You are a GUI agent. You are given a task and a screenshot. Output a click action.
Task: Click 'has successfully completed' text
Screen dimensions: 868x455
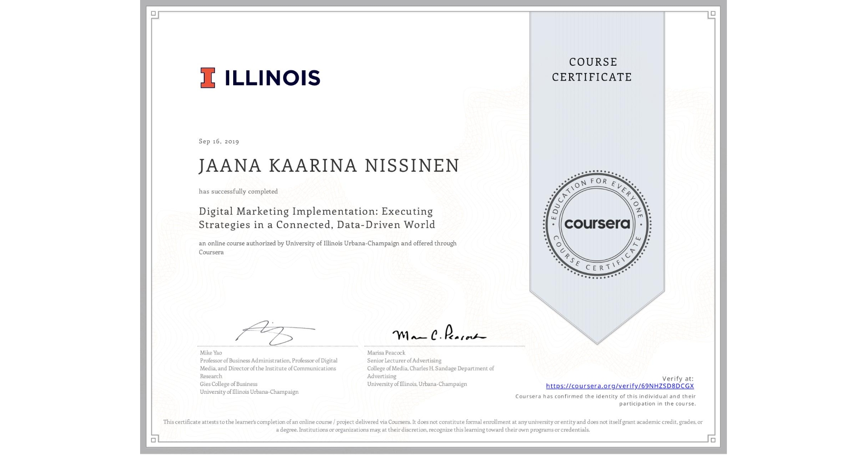pyautogui.click(x=238, y=192)
